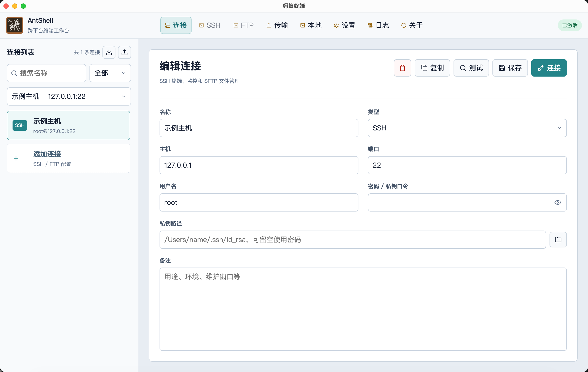
Task: Open the FTP tab
Action: [x=243, y=25]
